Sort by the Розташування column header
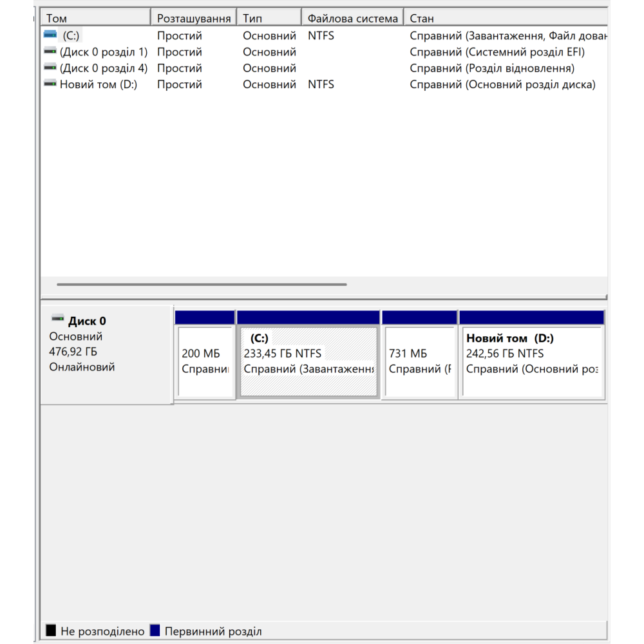Viewport: 644px width, 644px height. point(194,18)
